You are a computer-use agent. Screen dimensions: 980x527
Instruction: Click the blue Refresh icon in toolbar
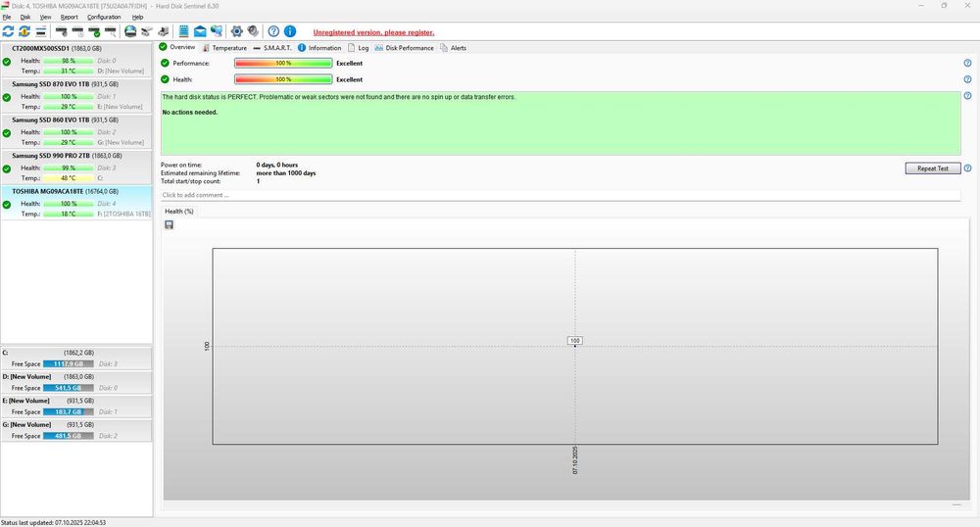tap(8, 31)
